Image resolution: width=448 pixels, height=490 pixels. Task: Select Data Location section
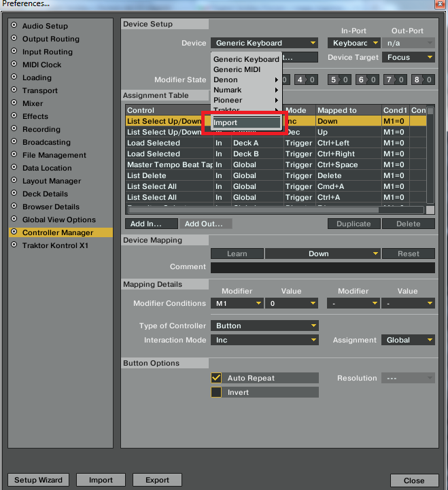(x=47, y=168)
